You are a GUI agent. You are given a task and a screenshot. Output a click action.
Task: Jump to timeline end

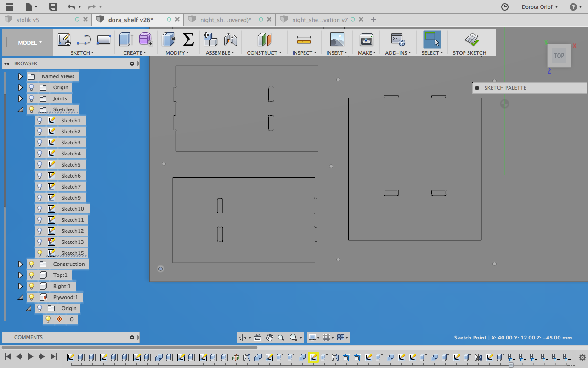pos(54,356)
